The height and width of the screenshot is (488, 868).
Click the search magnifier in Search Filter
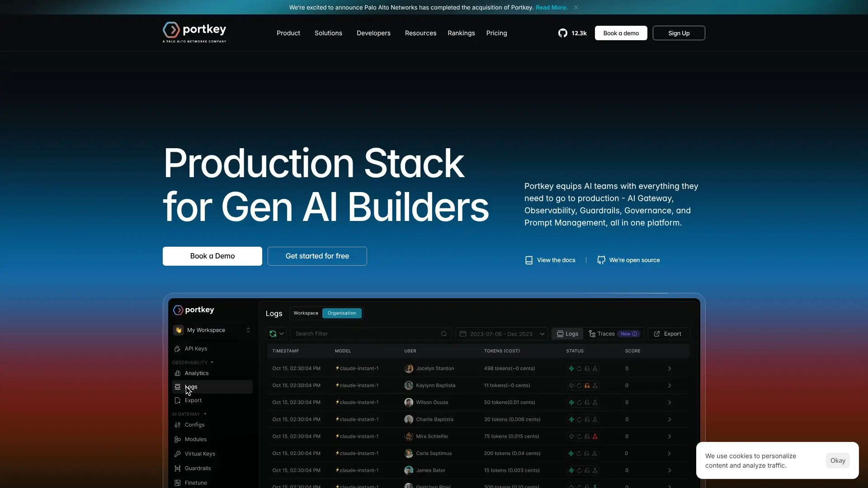[x=444, y=334]
